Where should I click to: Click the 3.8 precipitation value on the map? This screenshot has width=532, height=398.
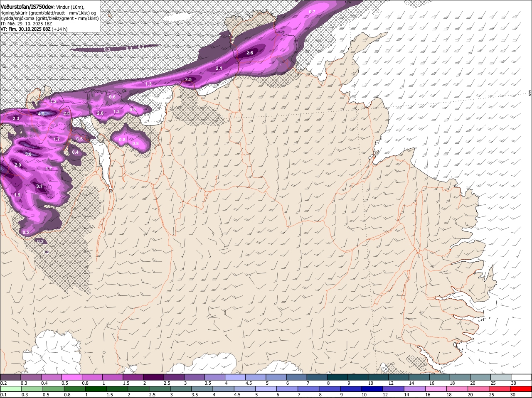[28, 154]
